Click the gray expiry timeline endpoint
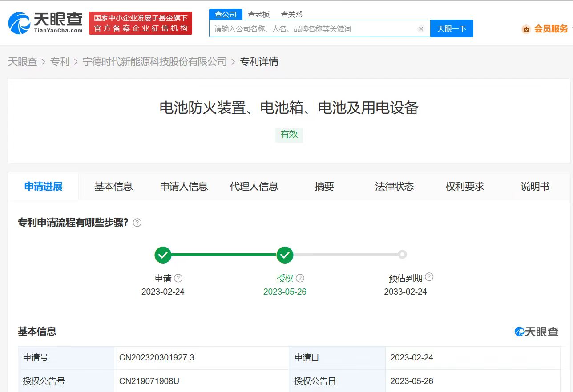 [x=402, y=255]
